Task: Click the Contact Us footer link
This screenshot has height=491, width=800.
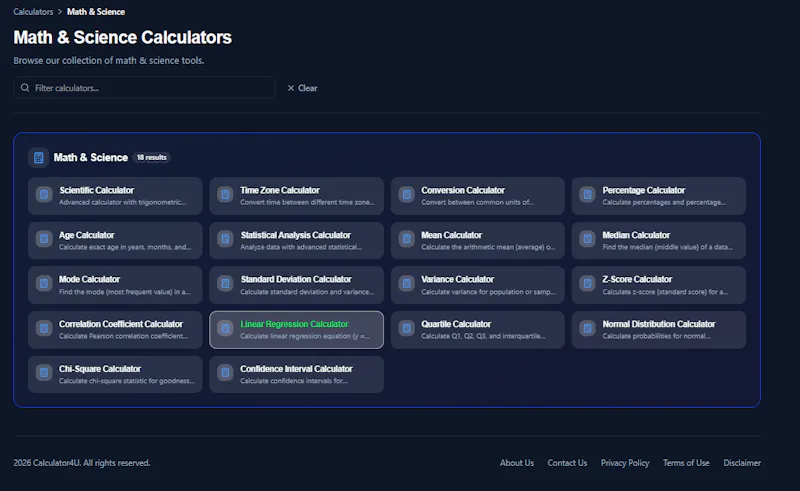Action: pos(567,463)
